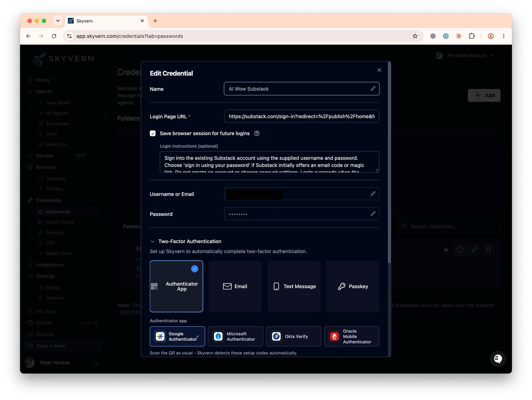This screenshot has height=400, width=532.
Task: Open the Chrome profile avatar icon
Action: click(490, 36)
